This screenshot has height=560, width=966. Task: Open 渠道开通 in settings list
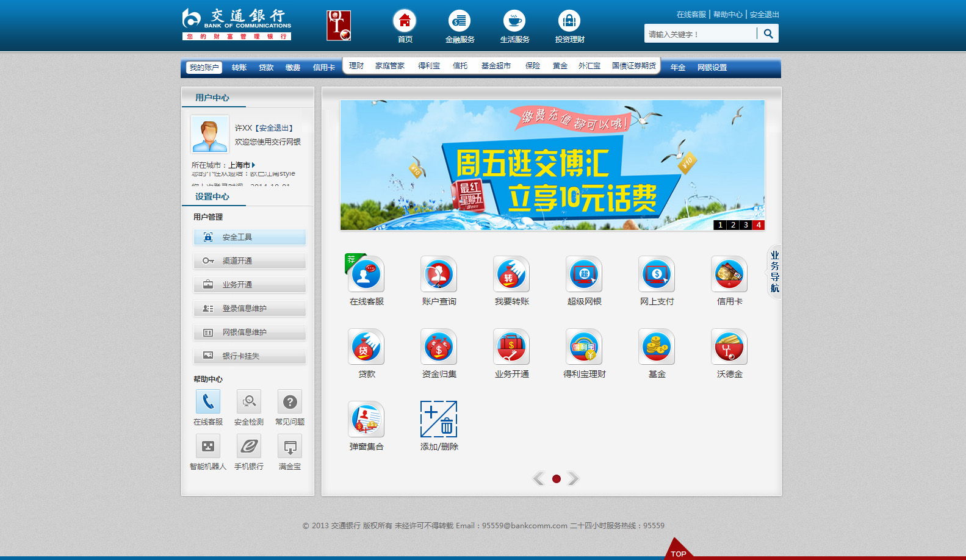(x=250, y=261)
